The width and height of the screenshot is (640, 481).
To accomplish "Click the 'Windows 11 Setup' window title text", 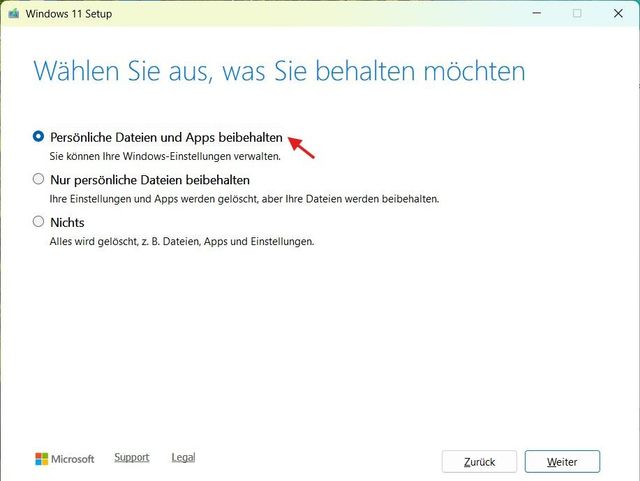I will (x=69, y=13).
